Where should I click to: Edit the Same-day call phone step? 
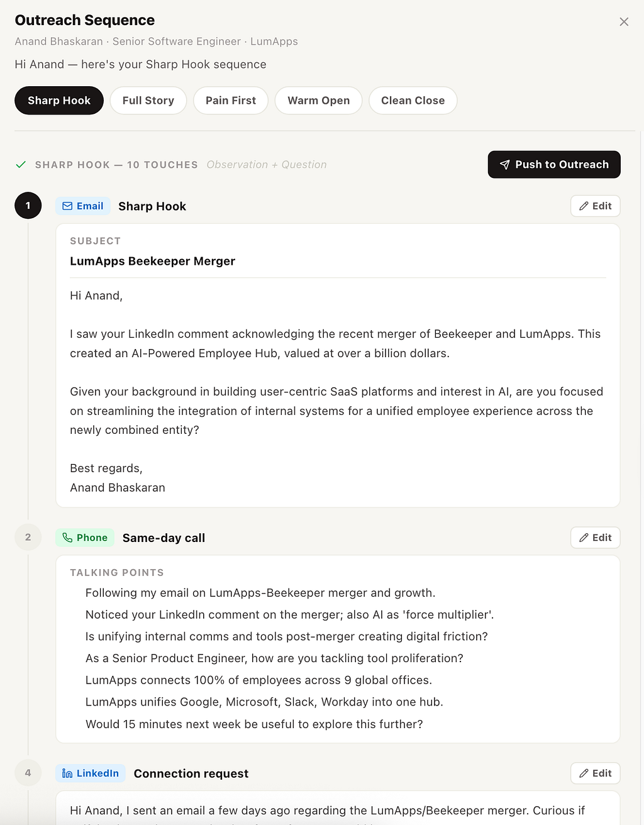pos(596,538)
